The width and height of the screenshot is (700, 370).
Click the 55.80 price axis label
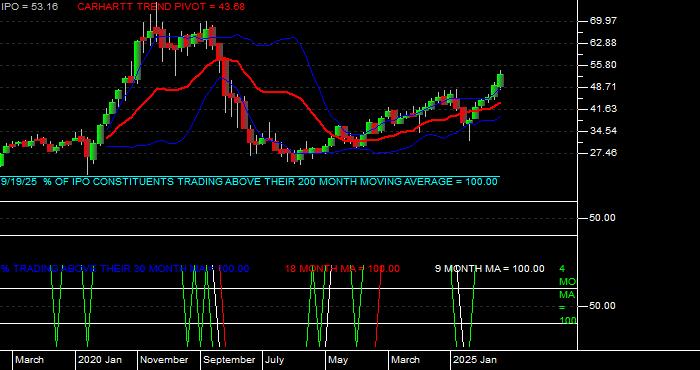(604, 65)
